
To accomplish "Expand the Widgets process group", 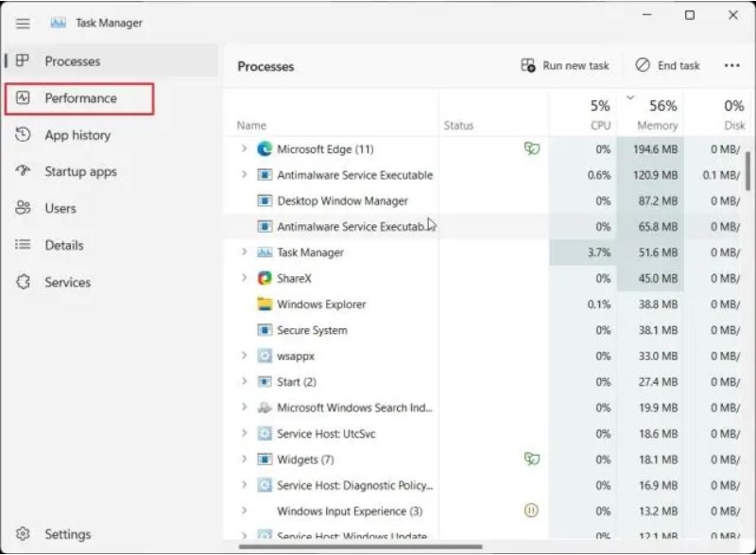I will click(244, 460).
